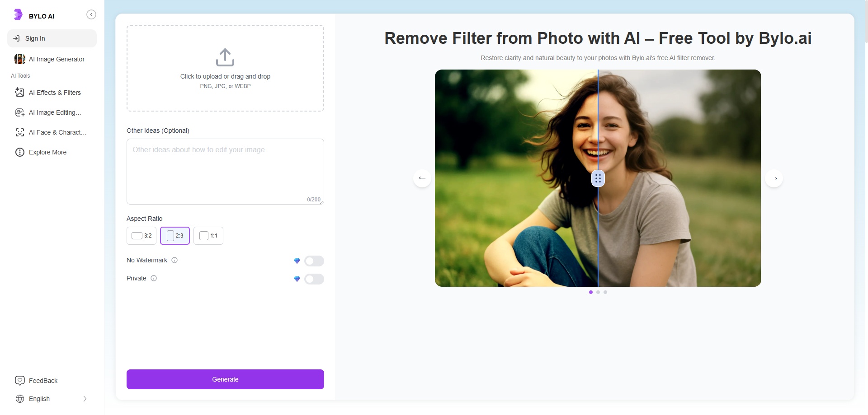This screenshot has width=868, height=415.
Task: Select the third carousel dot
Action: click(605, 292)
